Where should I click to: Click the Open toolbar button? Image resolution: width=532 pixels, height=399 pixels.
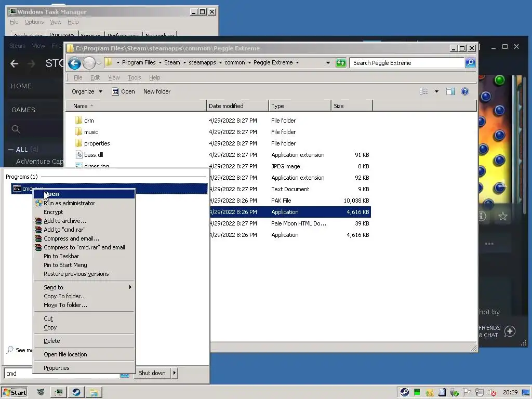124,91
